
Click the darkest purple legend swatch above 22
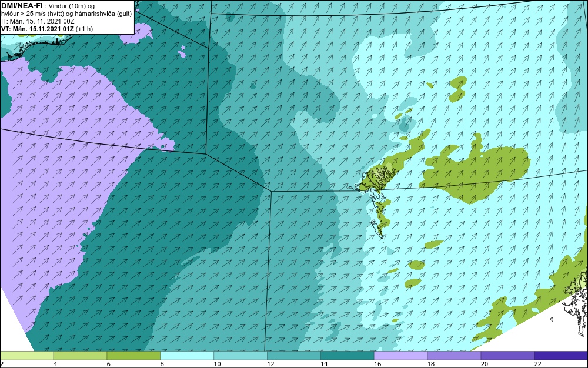click(x=561, y=356)
